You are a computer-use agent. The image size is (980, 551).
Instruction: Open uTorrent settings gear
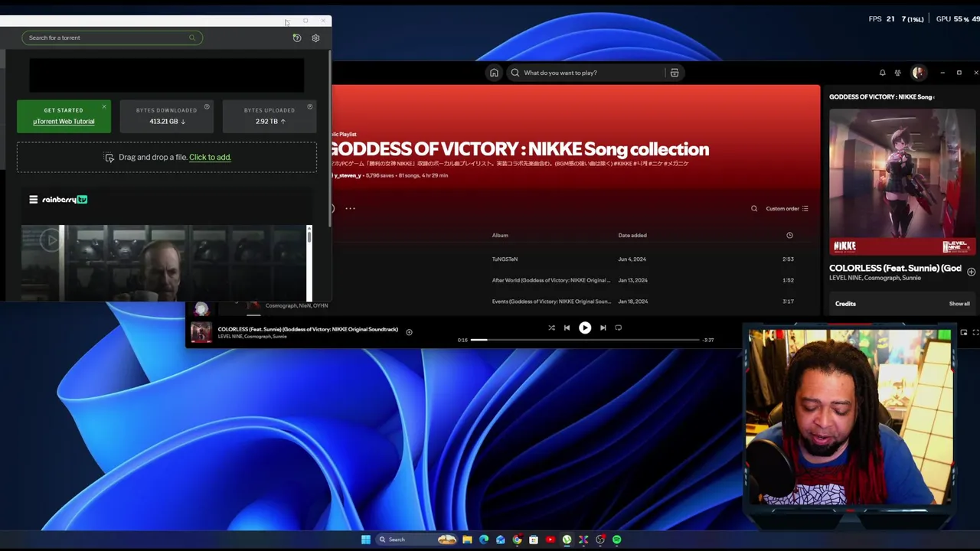315,37
